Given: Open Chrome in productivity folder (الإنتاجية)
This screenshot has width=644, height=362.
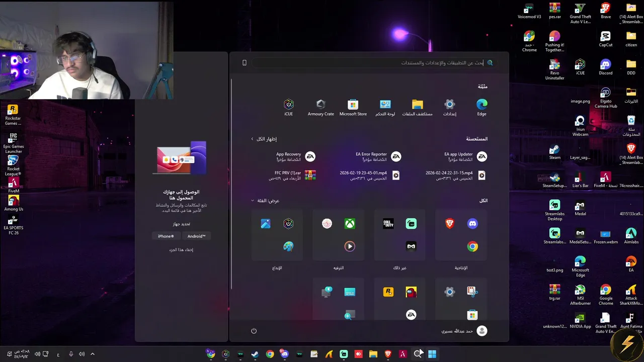Looking at the screenshot, I should coord(472,246).
